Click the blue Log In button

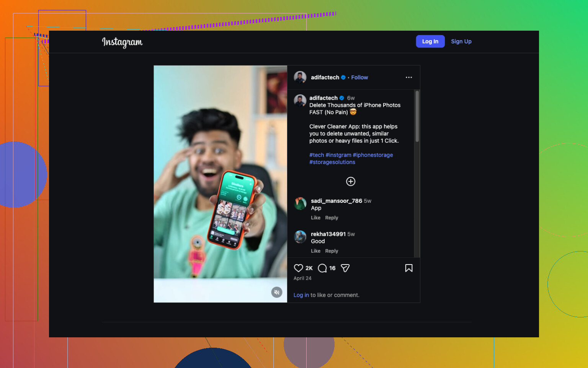pyautogui.click(x=430, y=41)
